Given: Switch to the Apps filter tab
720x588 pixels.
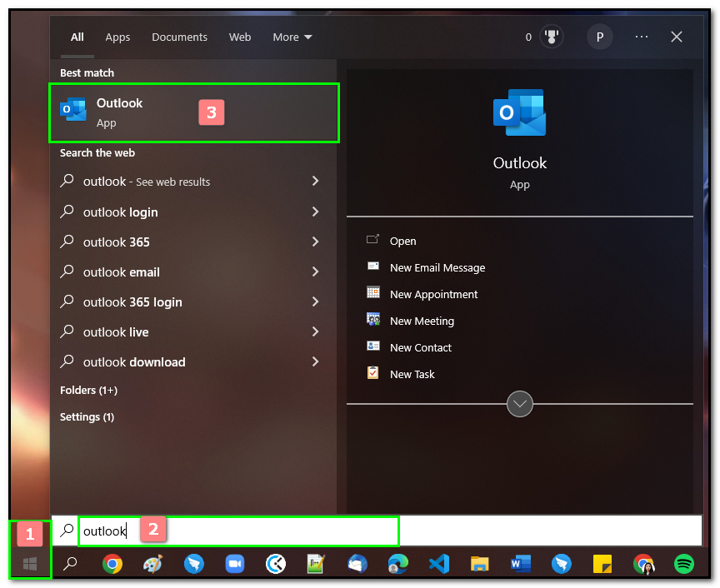Looking at the screenshot, I should coord(117,37).
